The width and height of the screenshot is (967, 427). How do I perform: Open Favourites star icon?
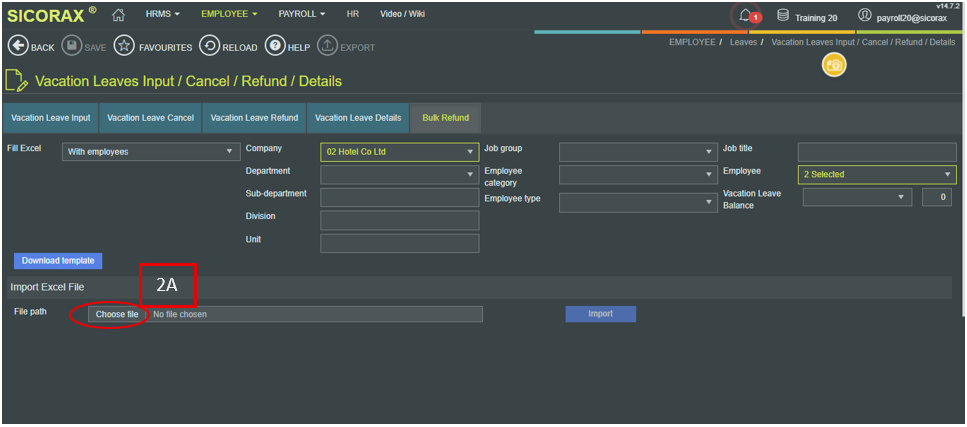125,46
